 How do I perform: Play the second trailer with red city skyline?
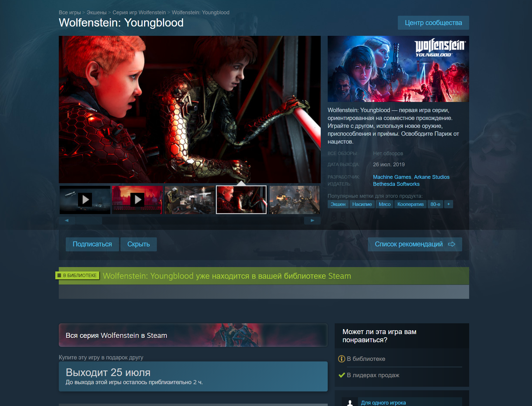[x=137, y=200]
